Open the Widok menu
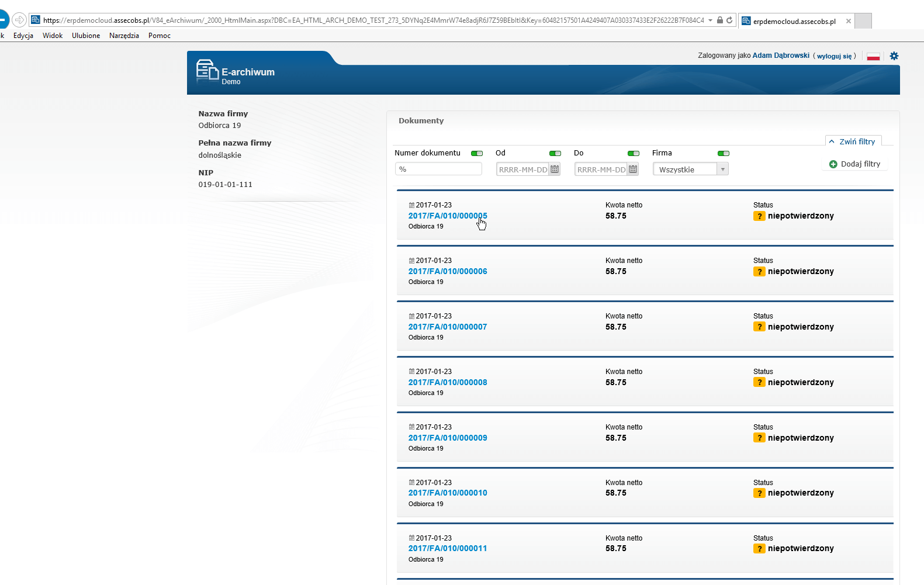This screenshot has width=924, height=585. pyautogui.click(x=53, y=36)
